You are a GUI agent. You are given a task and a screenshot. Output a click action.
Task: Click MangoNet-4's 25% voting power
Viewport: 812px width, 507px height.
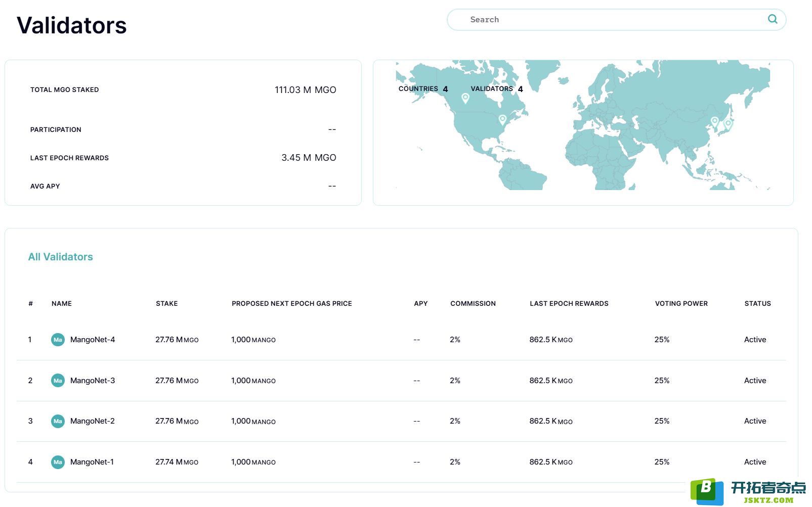coord(662,340)
